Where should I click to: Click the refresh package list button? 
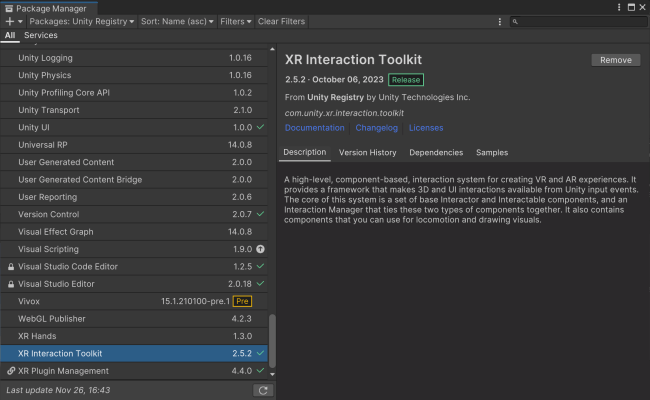[263, 390]
